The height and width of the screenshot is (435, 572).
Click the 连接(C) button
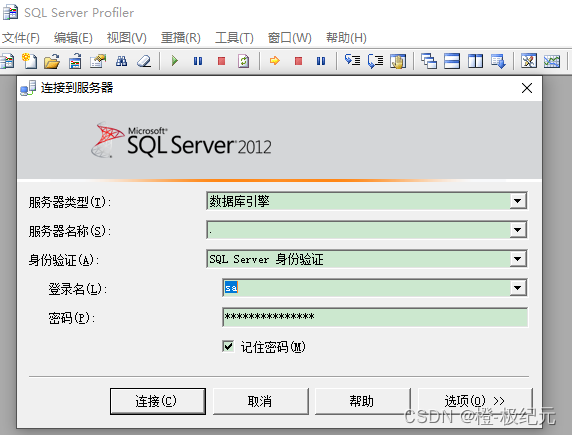(158, 401)
